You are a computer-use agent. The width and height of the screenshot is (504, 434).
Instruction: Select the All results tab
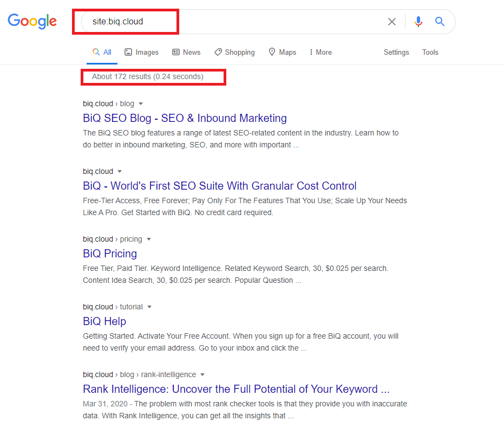102,52
